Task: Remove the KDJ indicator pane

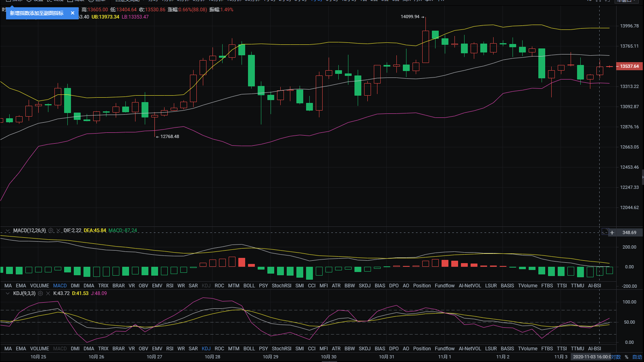Action: (x=48, y=293)
